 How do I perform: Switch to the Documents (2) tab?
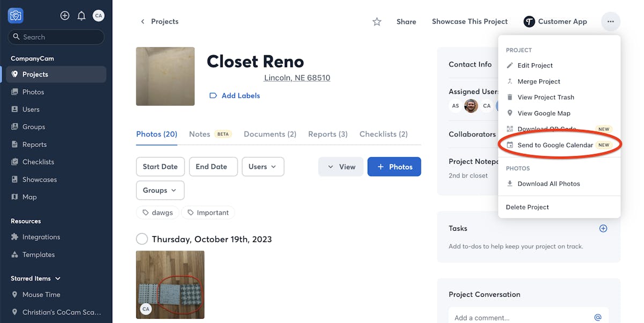270,134
